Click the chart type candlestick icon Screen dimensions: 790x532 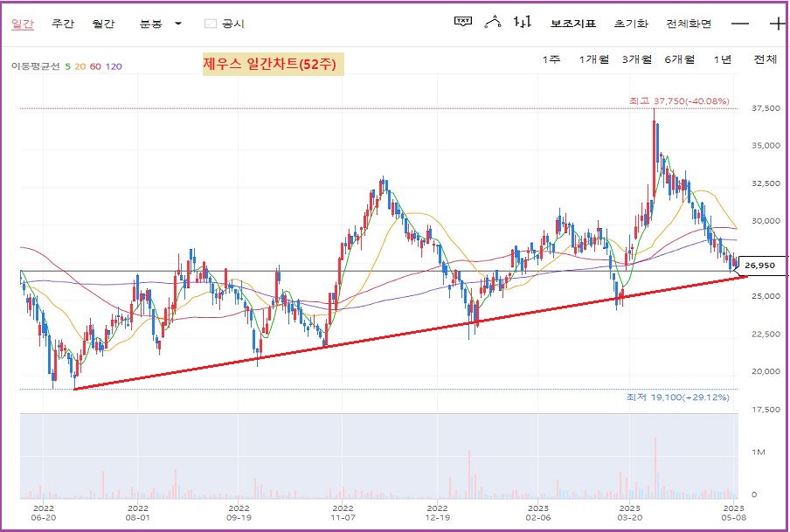click(523, 22)
